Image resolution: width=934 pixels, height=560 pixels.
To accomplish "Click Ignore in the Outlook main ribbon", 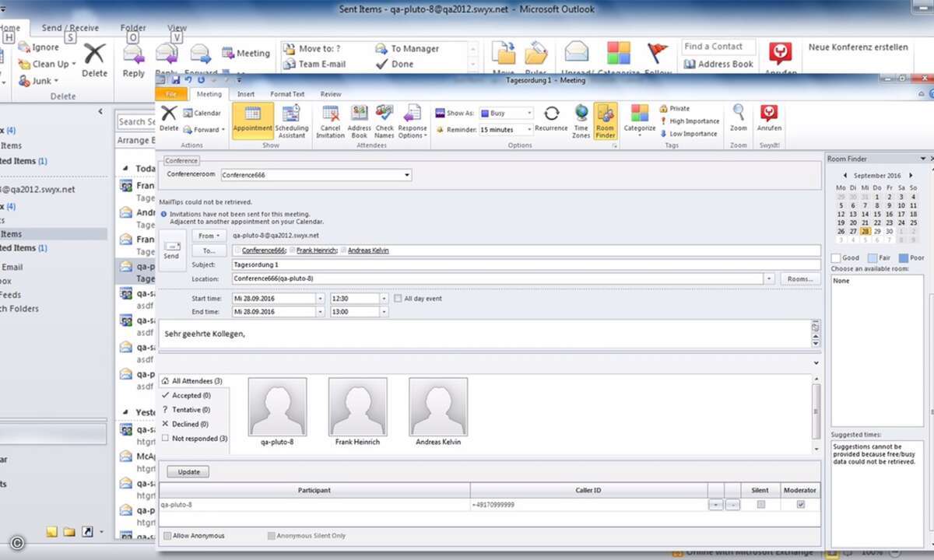I will (x=39, y=47).
